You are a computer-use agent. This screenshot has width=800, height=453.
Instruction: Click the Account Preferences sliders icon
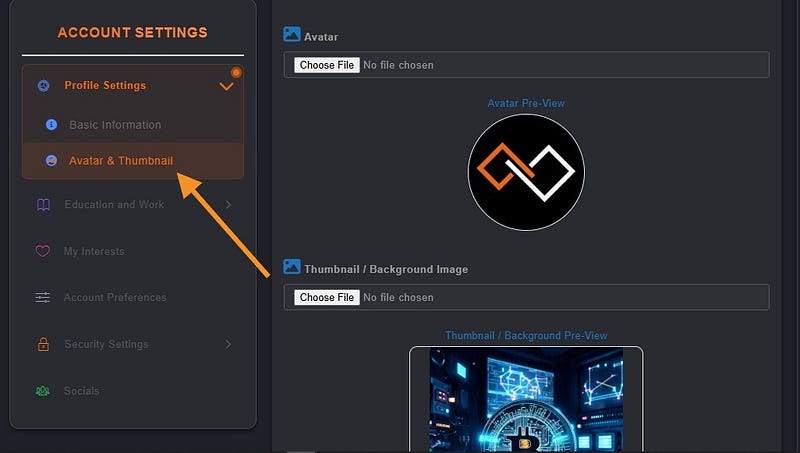[43, 297]
